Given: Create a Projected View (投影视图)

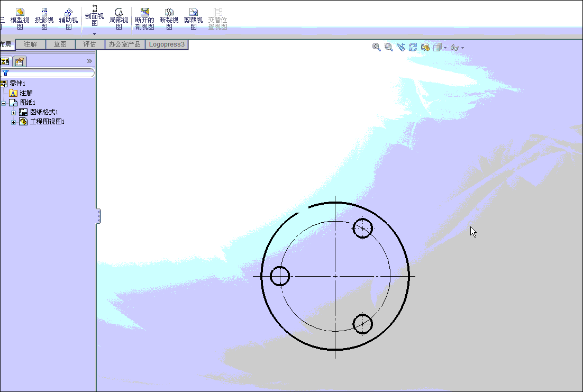Looking at the screenshot, I should coord(44,19).
